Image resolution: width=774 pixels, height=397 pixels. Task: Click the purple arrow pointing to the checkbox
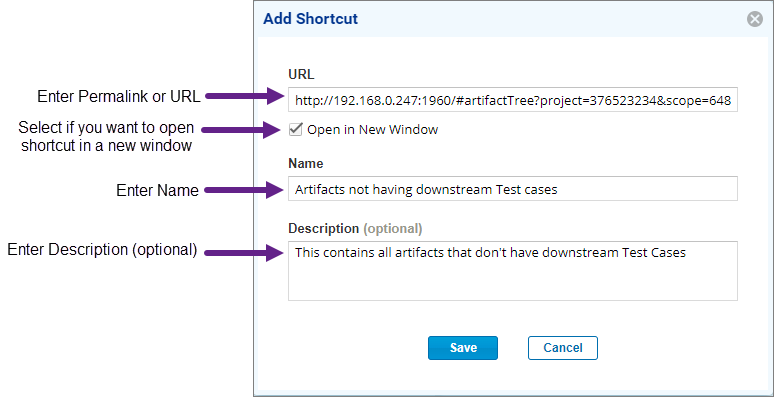[x=241, y=130]
